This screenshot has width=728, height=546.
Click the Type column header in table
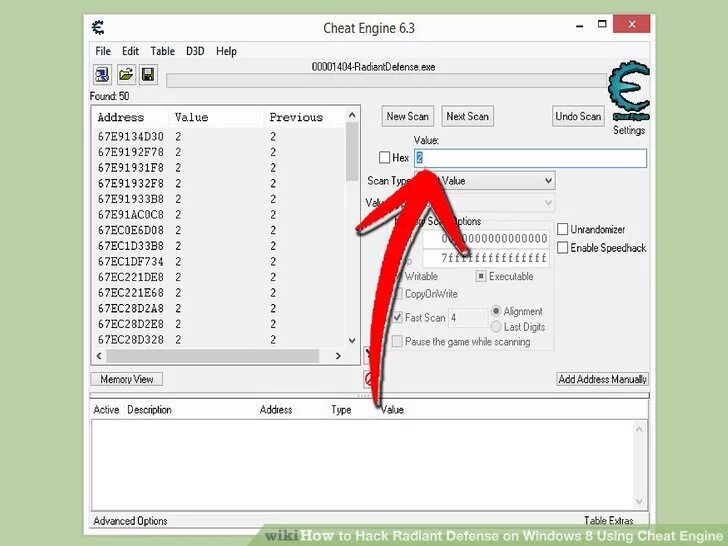coord(341,410)
